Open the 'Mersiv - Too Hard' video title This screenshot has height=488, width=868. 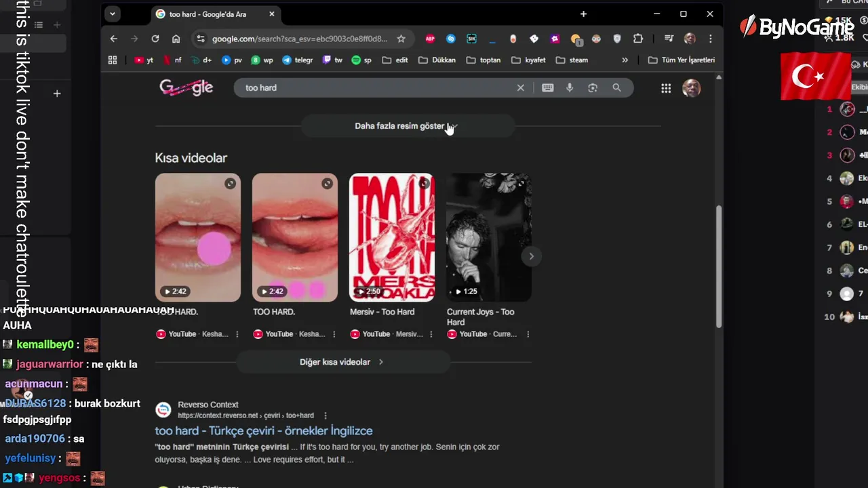[x=382, y=312]
